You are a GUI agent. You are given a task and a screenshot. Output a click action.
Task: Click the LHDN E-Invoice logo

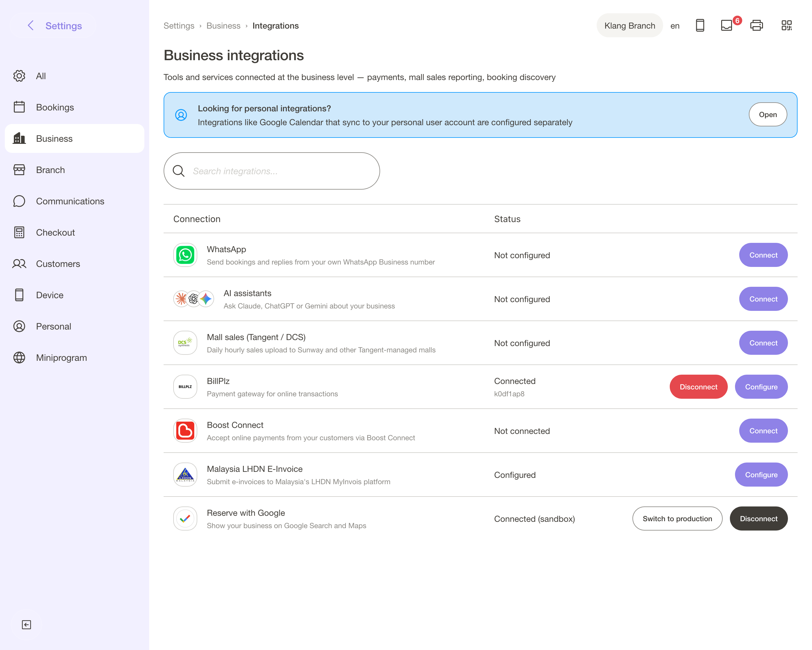point(185,475)
